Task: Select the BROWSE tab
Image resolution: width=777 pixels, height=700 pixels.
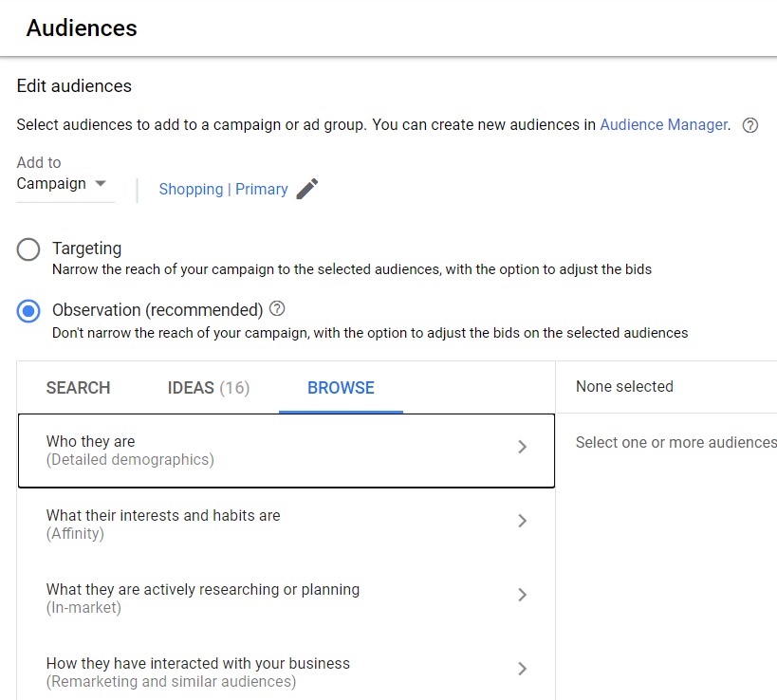Action: [x=341, y=387]
